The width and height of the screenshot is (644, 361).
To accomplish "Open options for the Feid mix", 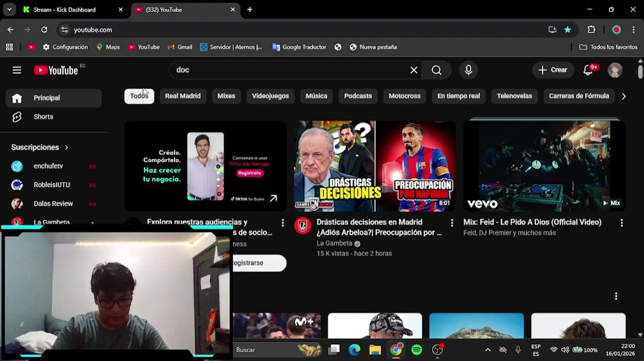I will click(621, 223).
